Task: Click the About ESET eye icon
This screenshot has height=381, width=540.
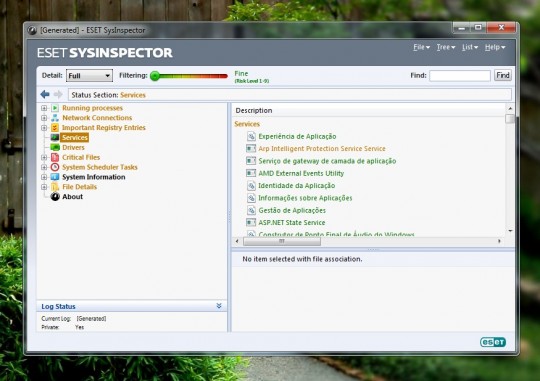Action: pos(55,197)
